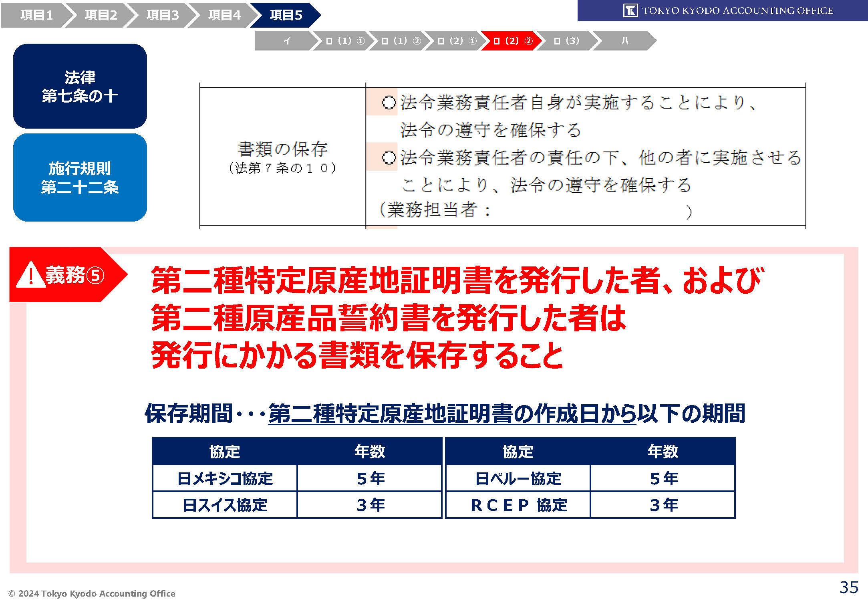
Task: Select the second 他の者に実施させる radio circle
Action: [389, 157]
